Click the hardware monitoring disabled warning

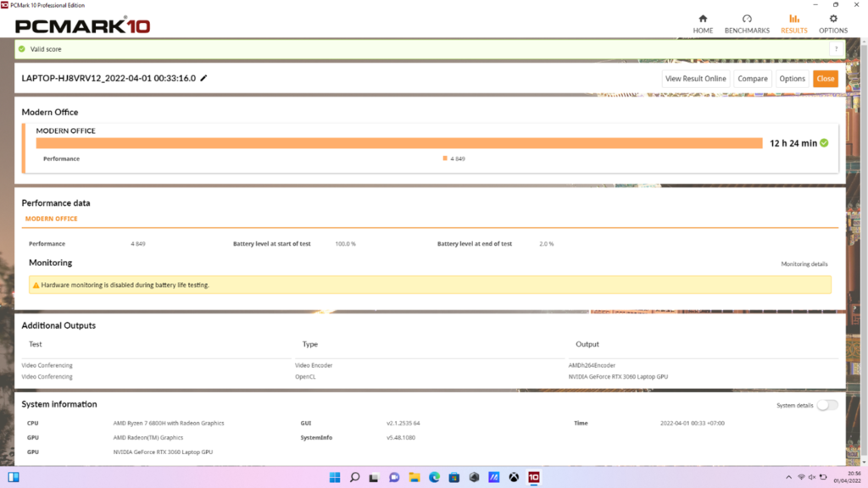point(430,285)
